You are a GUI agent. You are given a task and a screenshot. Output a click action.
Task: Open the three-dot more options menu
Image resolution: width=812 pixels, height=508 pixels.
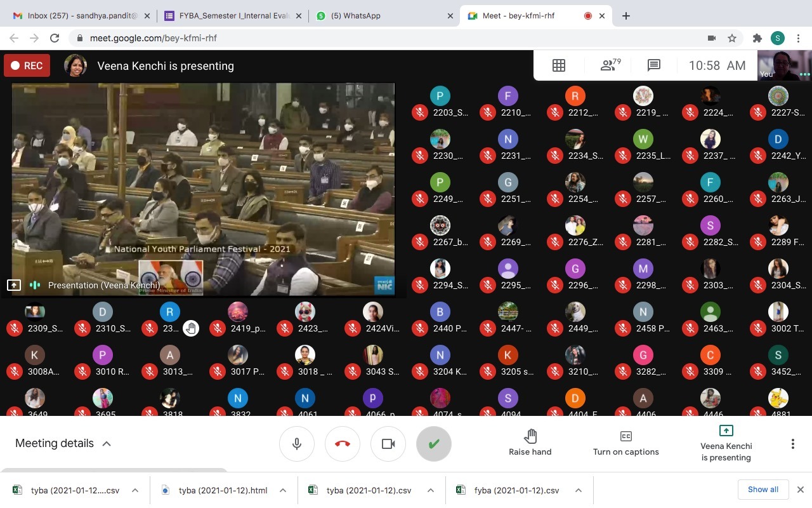[792, 443]
